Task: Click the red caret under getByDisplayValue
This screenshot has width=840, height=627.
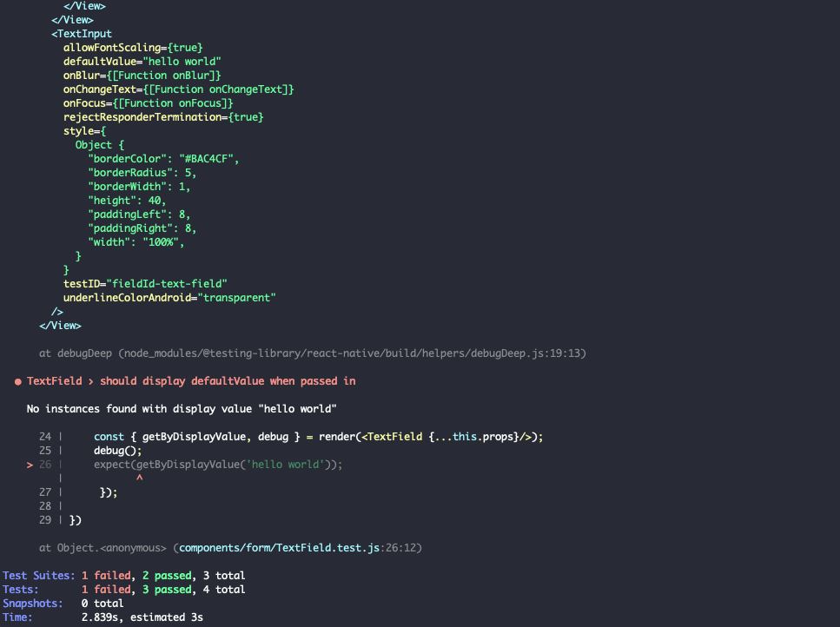Action: [139, 478]
